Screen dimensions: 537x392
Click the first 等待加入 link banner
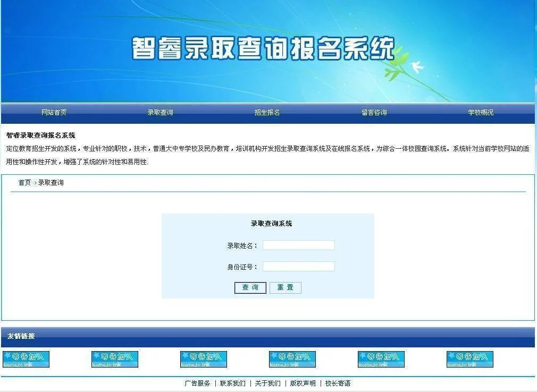(26, 359)
